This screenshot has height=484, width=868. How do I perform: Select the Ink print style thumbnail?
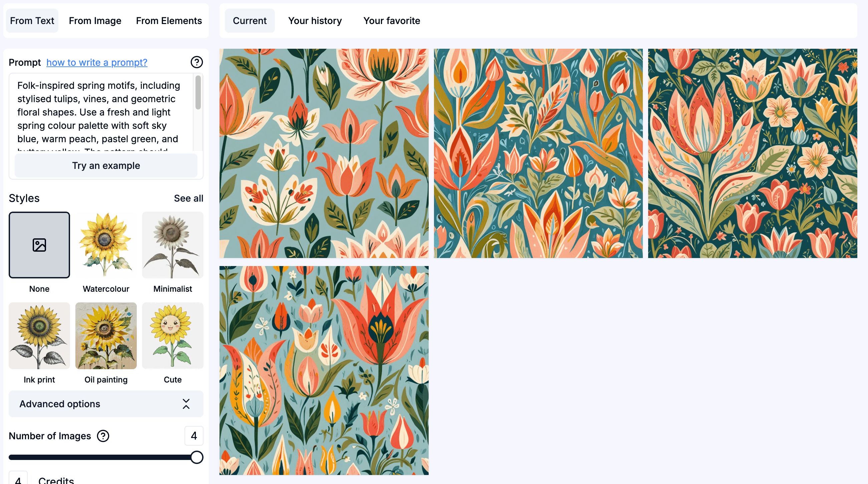point(39,336)
